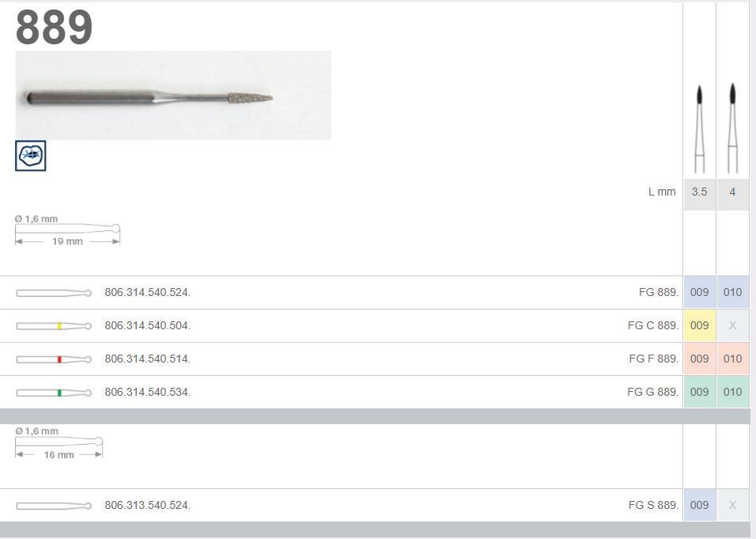Click the FG F 889. label

[x=654, y=359]
